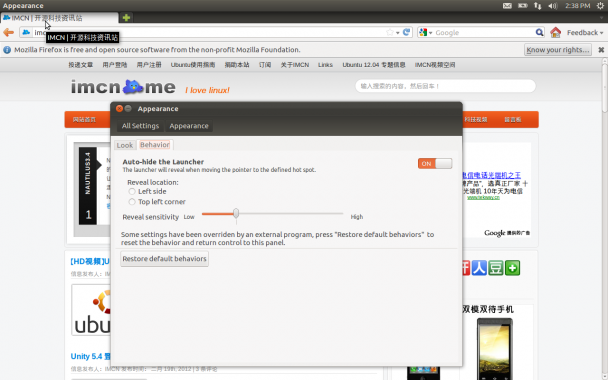Click the phone advertisement image
The image size is (608, 380).
[494, 349]
